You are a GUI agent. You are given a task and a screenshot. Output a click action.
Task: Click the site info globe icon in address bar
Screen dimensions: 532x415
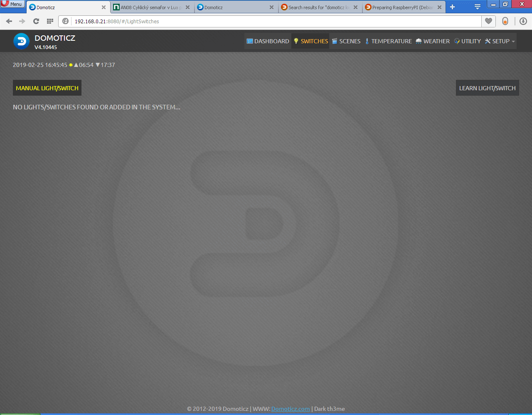coord(65,21)
